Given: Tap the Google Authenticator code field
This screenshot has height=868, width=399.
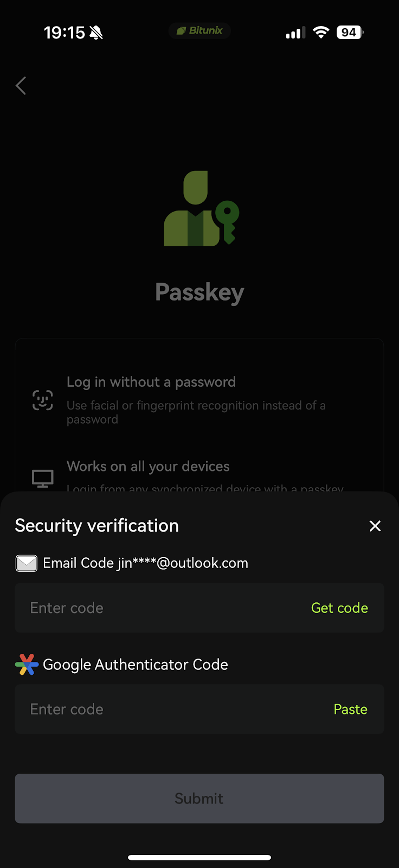Looking at the screenshot, I should pyautogui.click(x=136, y=709).
